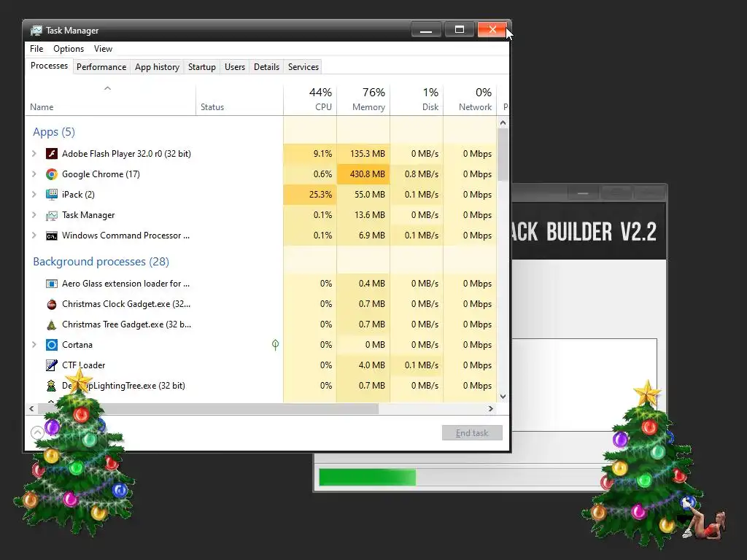747x560 pixels.
Task: Click the Apps (5) group heading
Action: pyautogui.click(x=54, y=132)
